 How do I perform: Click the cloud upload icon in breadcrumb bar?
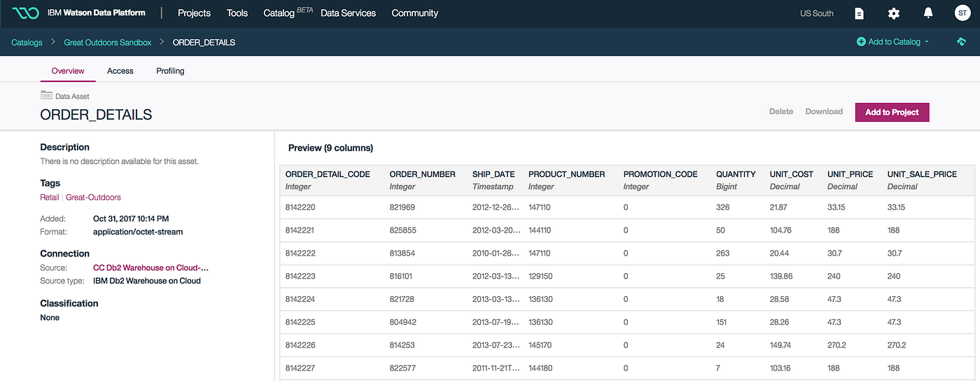tap(961, 42)
